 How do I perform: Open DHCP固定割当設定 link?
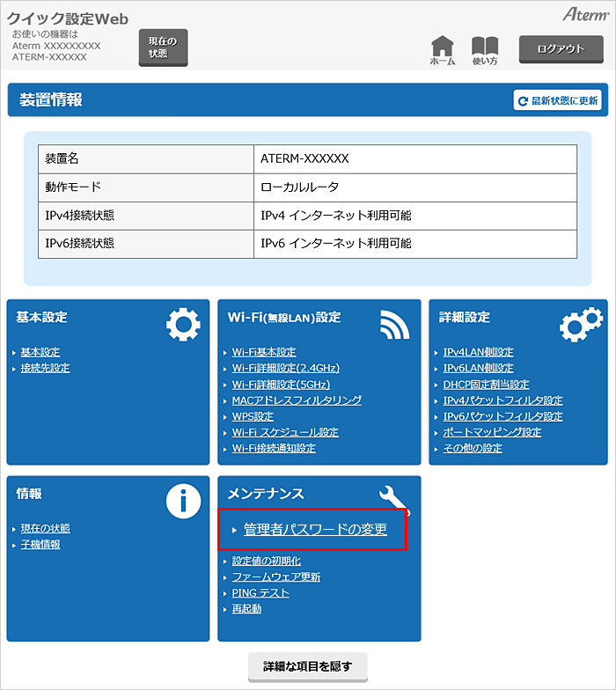[x=486, y=385]
